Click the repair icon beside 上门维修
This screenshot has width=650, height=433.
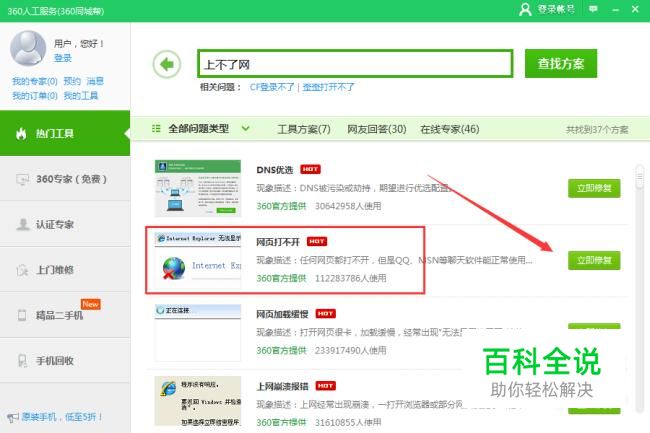pos(22,270)
